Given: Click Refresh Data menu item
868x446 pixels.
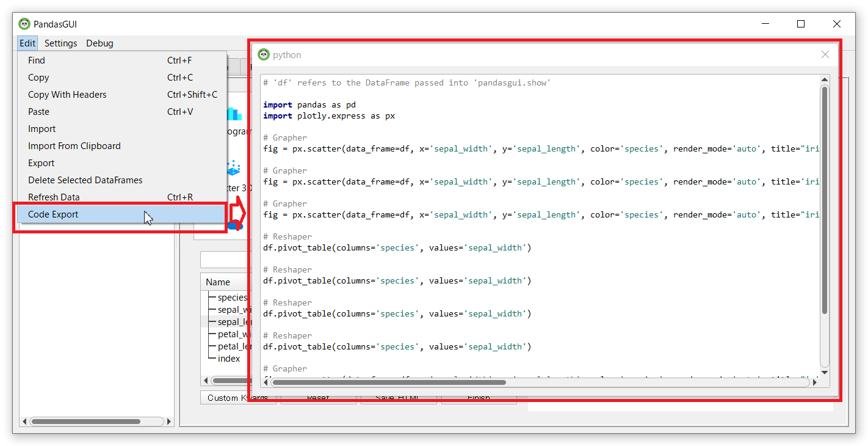Looking at the screenshot, I should click(x=54, y=197).
